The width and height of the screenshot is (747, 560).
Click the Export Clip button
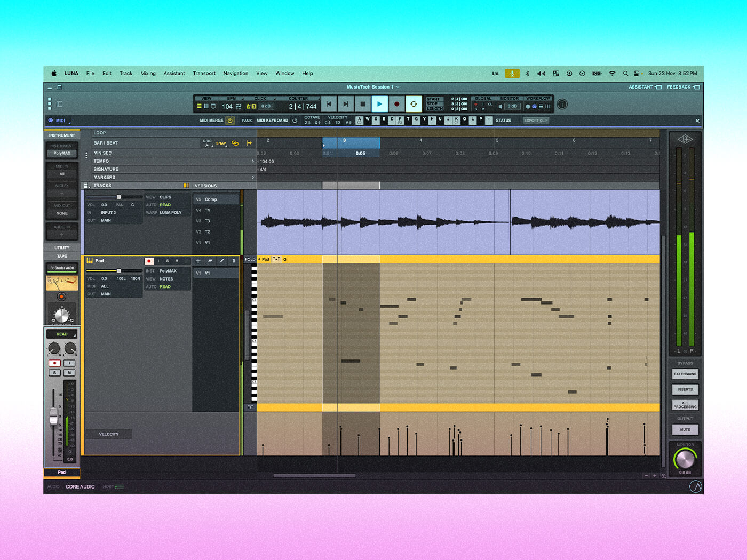[x=536, y=121]
